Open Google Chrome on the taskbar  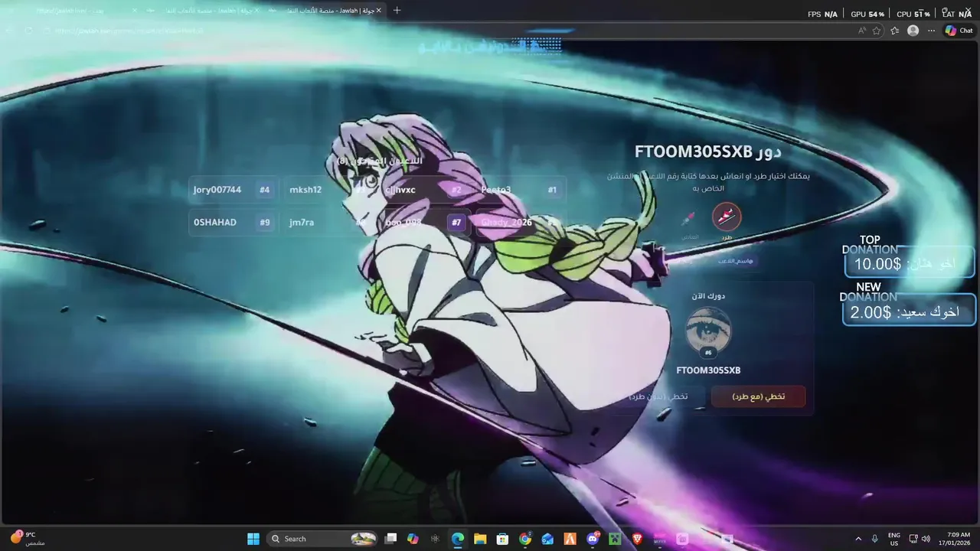click(x=525, y=539)
